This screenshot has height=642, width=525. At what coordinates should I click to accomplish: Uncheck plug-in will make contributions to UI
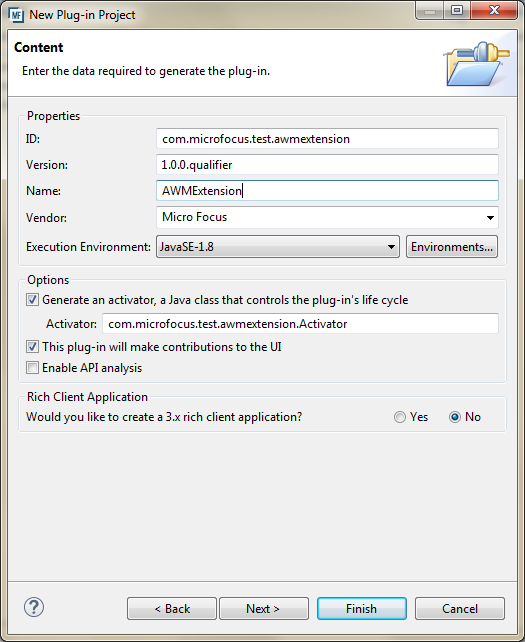pyautogui.click(x=32, y=347)
